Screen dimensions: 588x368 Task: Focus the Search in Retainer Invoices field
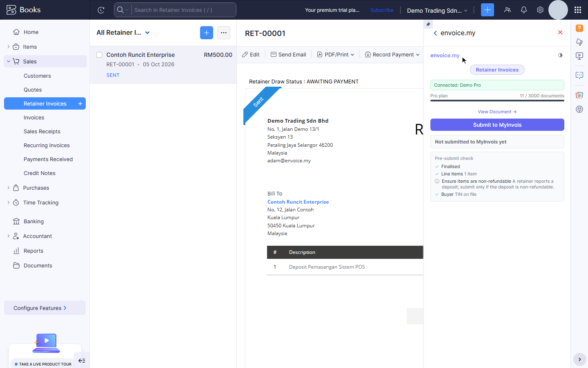pyautogui.click(x=184, y=10)
